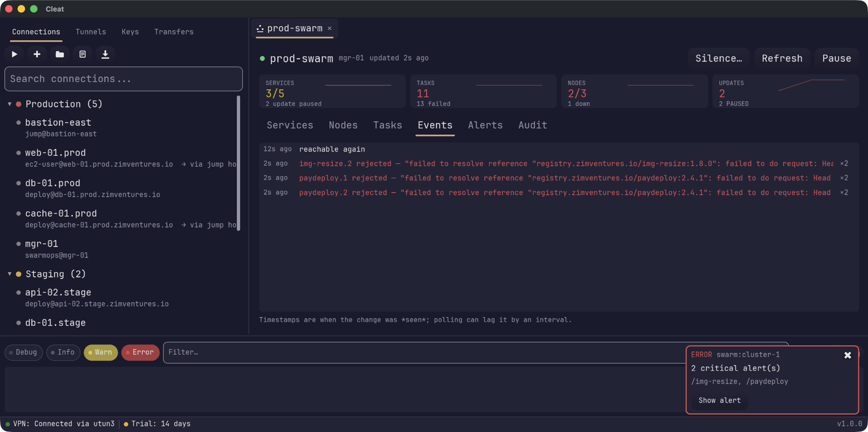Click the Refresh button
Image resolution: width=868 pixels, height=432 pixels.
click(x=782, y=58)
